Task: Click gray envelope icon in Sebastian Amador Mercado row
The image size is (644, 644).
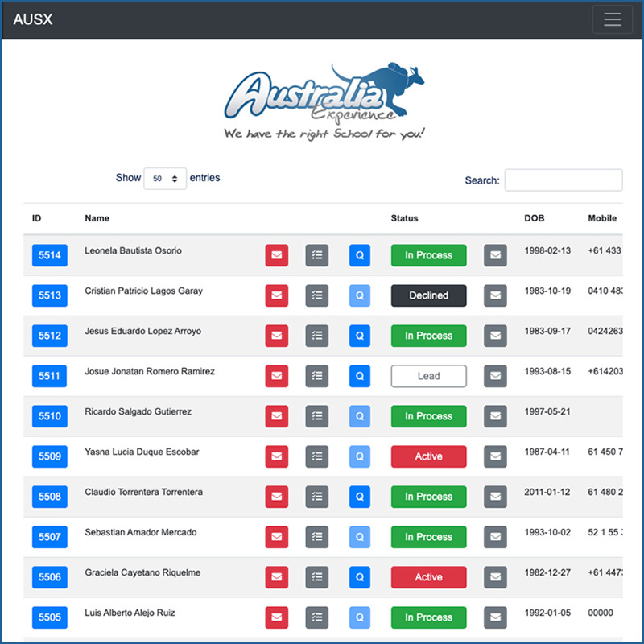Action: [495, 537]
